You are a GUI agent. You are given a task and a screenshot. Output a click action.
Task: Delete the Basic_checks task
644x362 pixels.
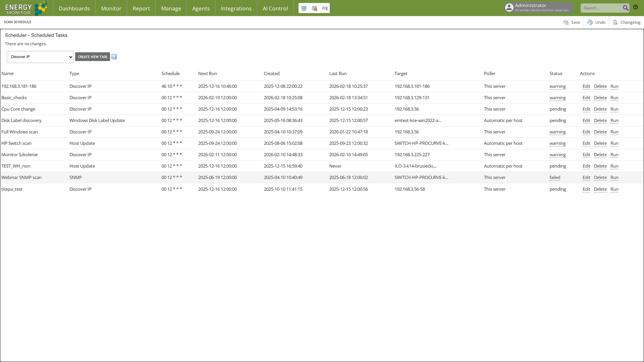coord(600,98)
